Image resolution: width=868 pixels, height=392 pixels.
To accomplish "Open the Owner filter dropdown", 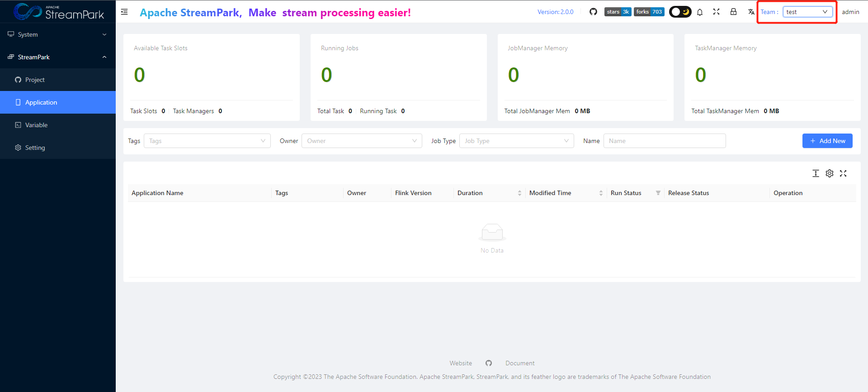I will click(362, 141).
